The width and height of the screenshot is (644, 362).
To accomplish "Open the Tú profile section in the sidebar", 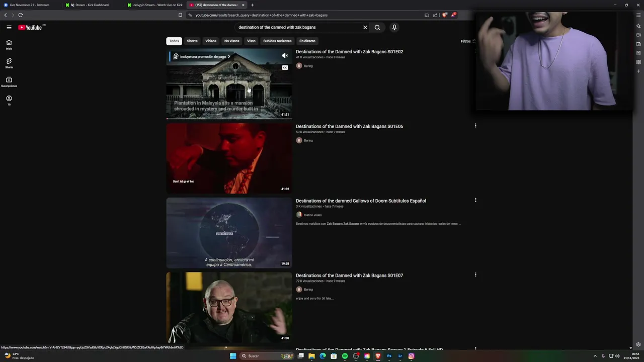I will tap(9, 101).
